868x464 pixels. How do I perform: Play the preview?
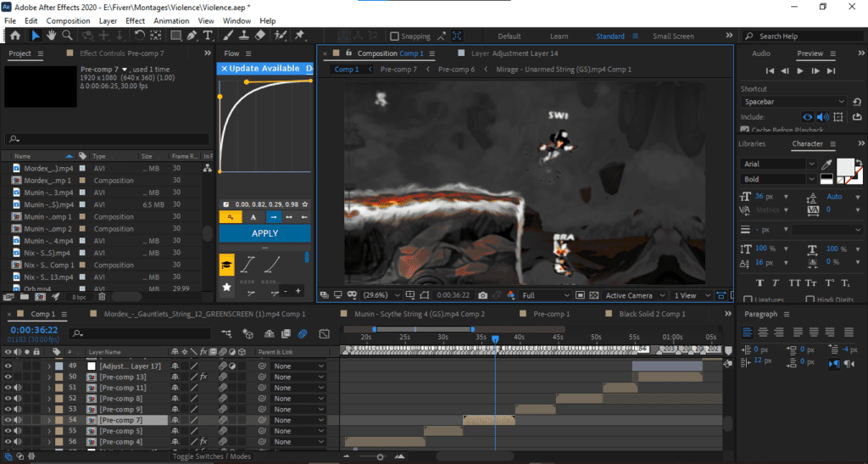coord(800,71)
